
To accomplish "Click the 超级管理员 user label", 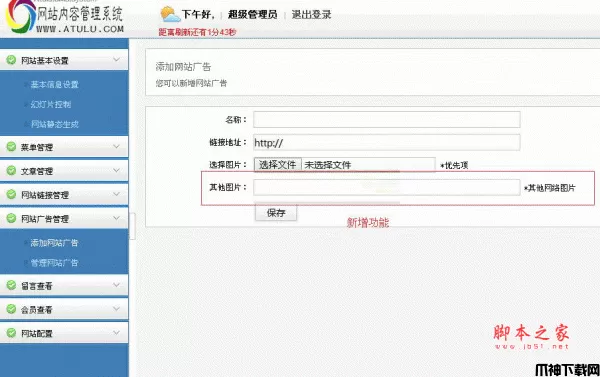I will tap(253, 15).
